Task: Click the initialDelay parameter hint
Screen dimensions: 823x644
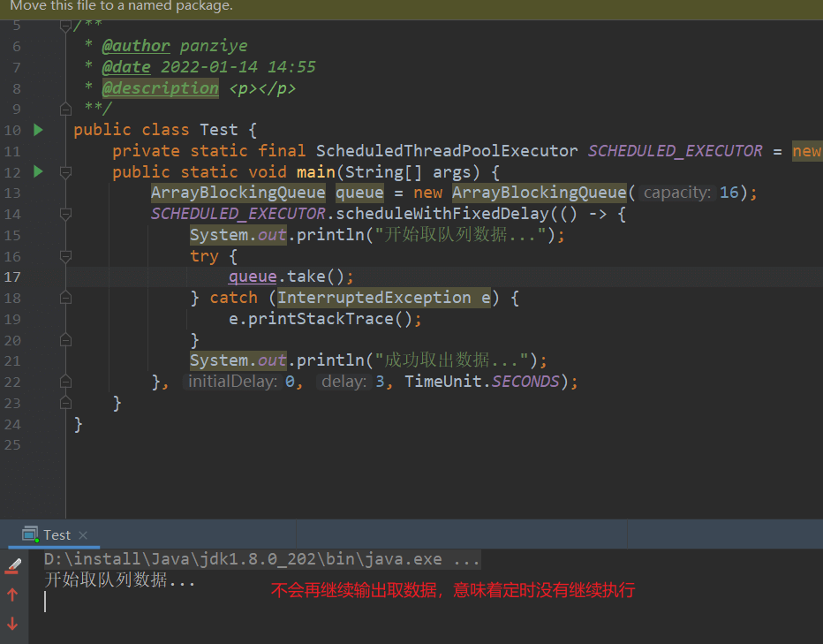Action: point(232,382)
